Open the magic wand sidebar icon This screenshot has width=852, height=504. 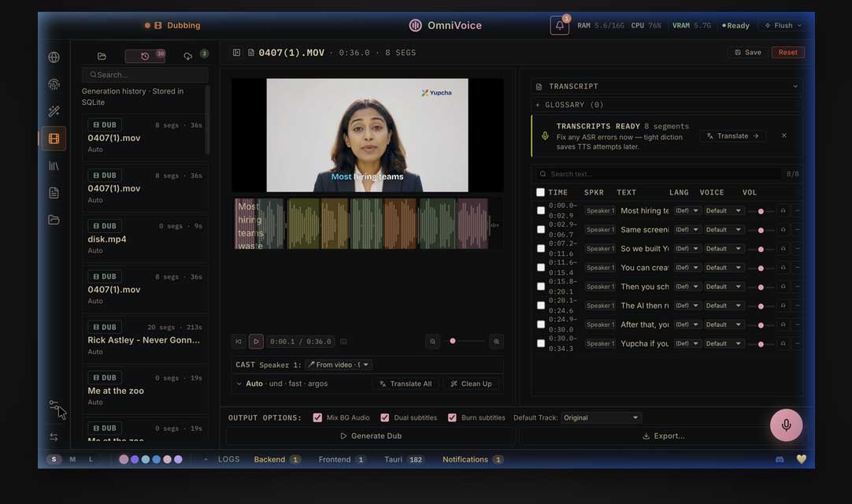(54, 112)
